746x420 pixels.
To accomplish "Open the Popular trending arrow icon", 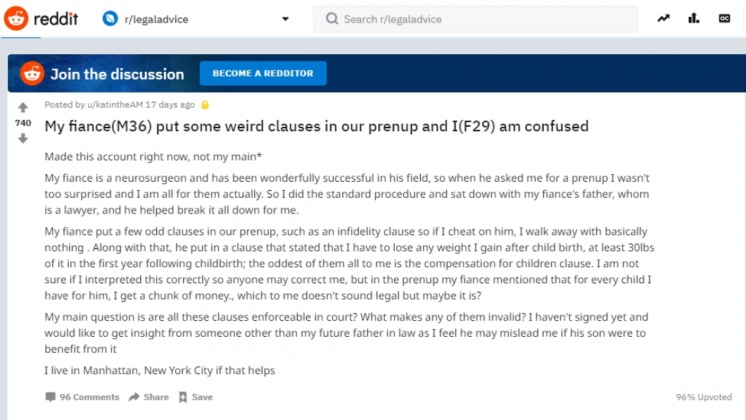I will pyautogui.click(x=663, y=19).
